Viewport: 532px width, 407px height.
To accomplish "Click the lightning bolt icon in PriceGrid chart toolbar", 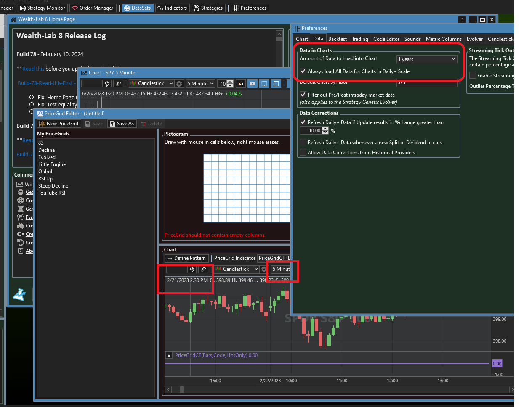I will pyautogui.click(x=192, y=269).
